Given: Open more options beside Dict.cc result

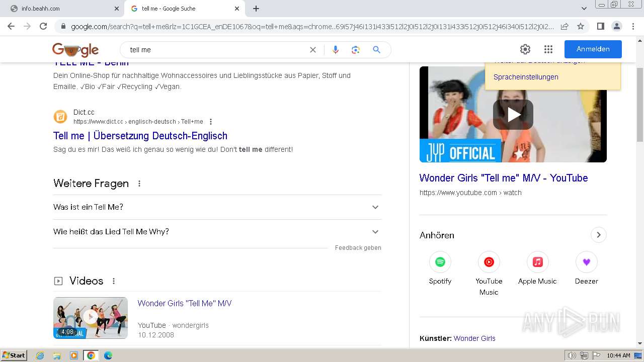Looking at the screenshot, I should pos(211,122).
